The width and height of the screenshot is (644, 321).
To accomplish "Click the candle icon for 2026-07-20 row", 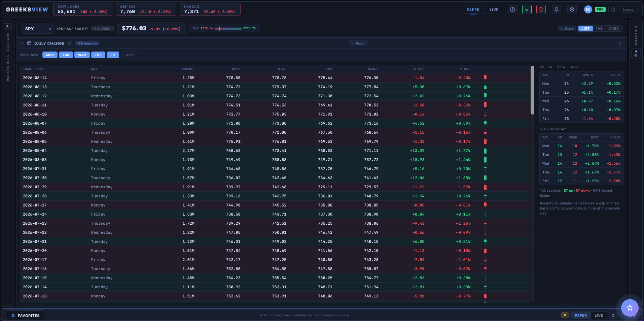I will pos(485,251).
